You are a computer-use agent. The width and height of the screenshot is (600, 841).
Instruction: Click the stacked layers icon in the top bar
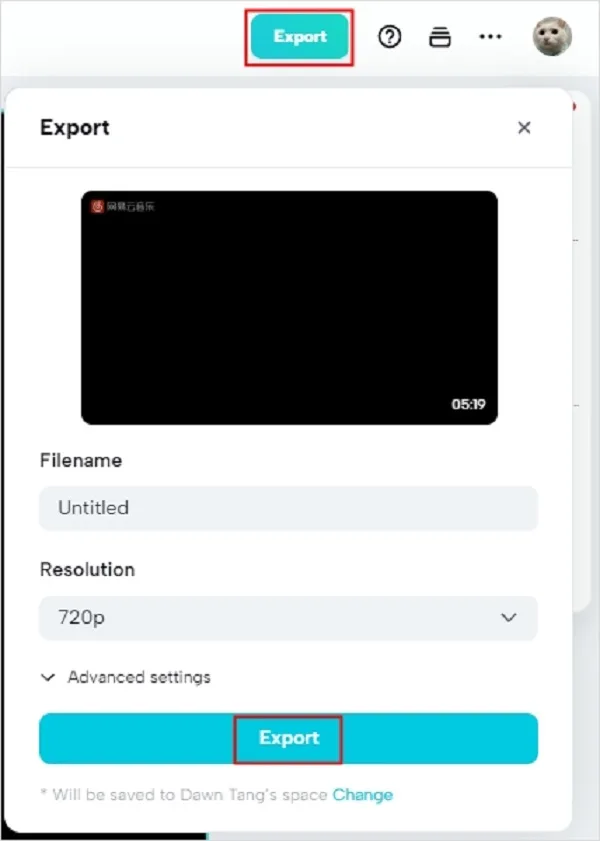[440, 37]
